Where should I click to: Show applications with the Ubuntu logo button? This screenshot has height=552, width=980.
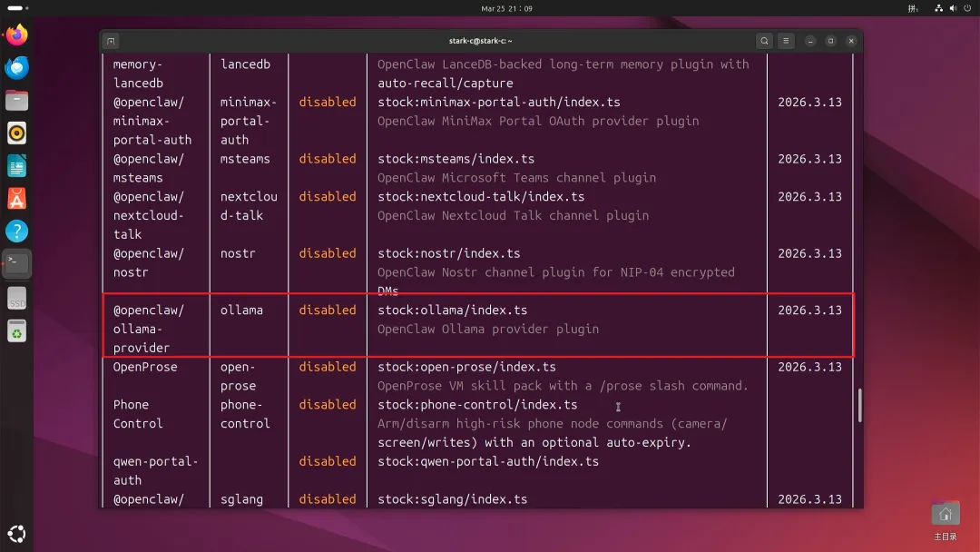[17, 534]
